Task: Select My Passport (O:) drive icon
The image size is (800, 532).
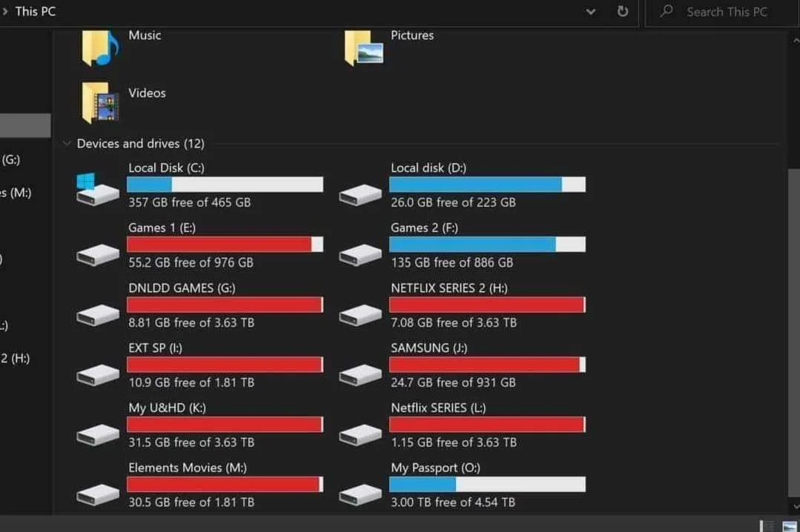Action: pos(360,494)
